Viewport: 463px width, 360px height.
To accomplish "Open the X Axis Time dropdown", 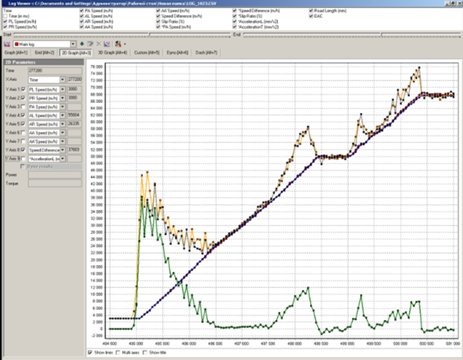I will [x=62, y=80].
